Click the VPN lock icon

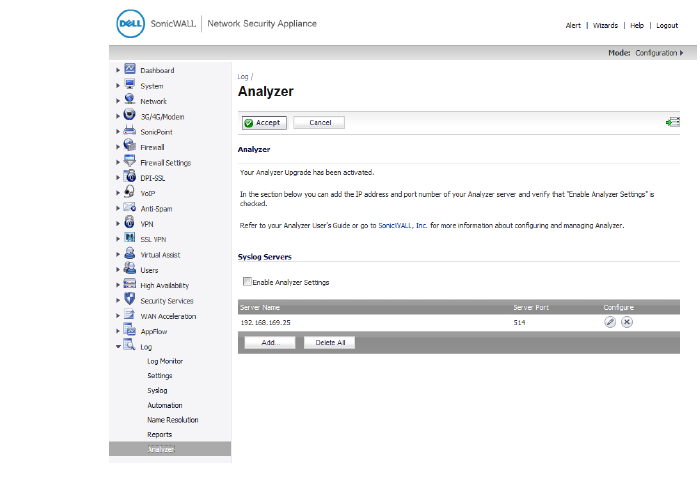click(x=129, y=222)
